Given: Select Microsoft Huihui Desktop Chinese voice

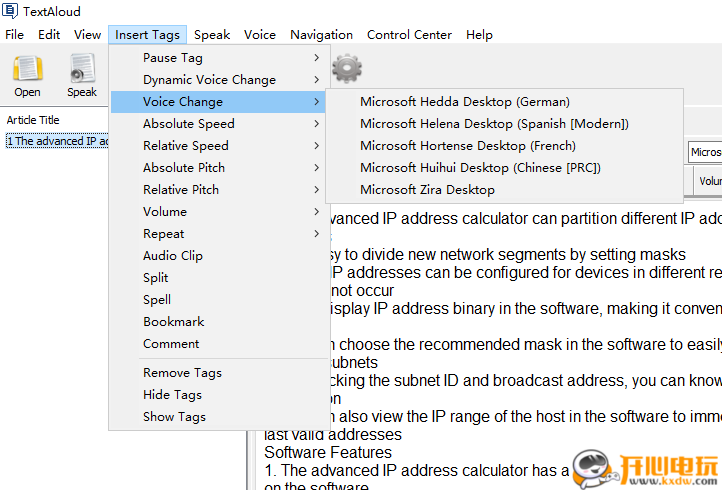Looking at the screenshot, I should click(480, 168).
